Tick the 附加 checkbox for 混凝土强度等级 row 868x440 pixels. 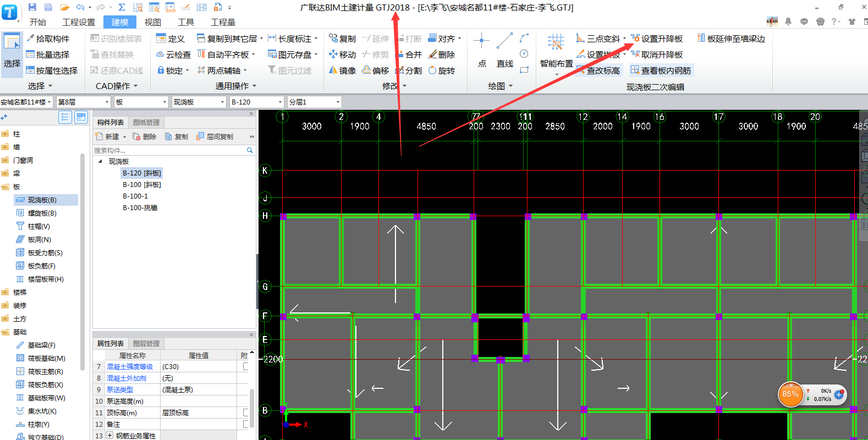point(246,366)
